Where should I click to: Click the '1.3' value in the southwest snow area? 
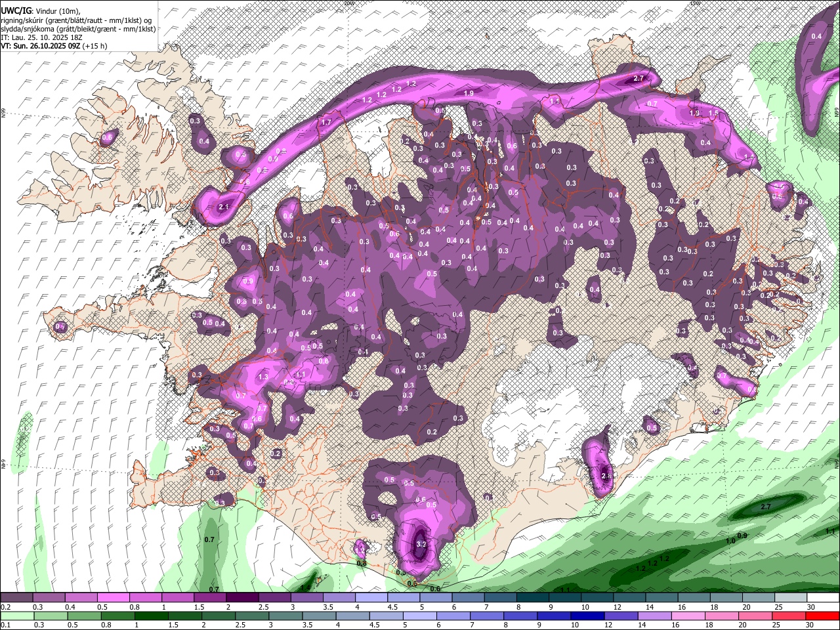(x=264, y=377)
